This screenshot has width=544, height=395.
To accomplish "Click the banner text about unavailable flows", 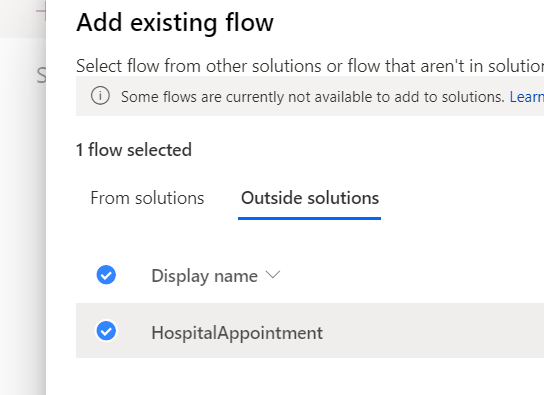I will click(x=313, y=97).
